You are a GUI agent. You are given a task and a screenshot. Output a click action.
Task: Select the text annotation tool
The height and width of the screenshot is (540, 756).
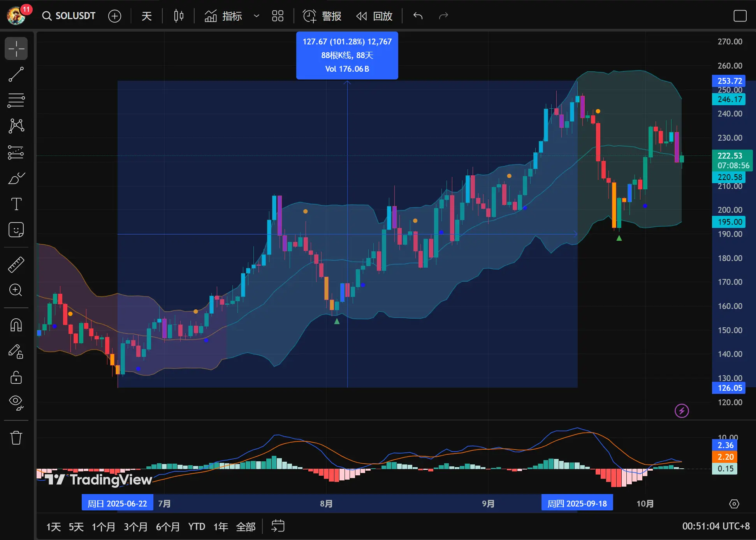[x=16, y=204]
